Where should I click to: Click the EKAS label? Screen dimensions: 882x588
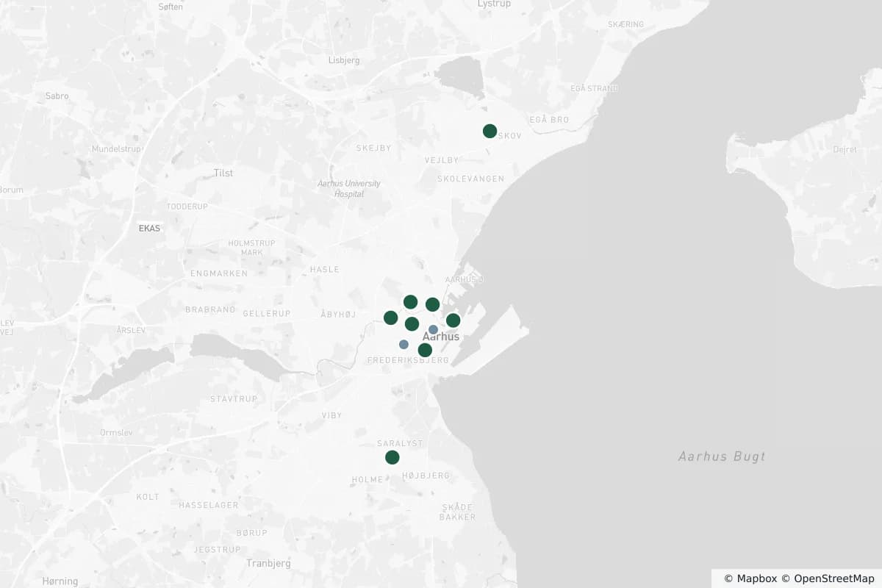click(x=149, y=228)
